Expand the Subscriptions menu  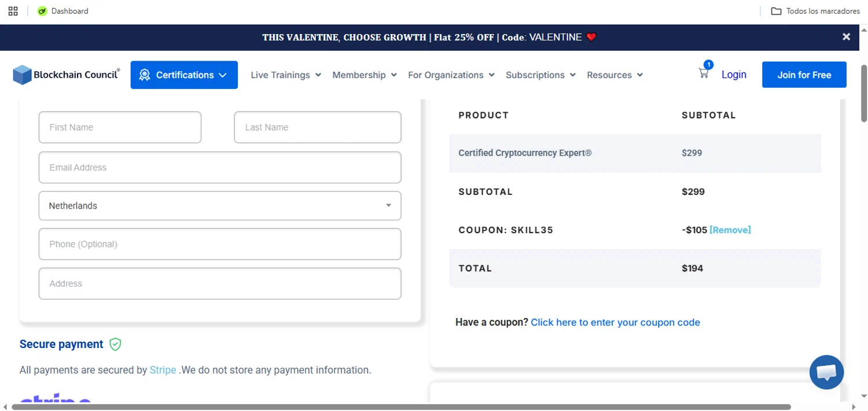(x=540, y=75)
